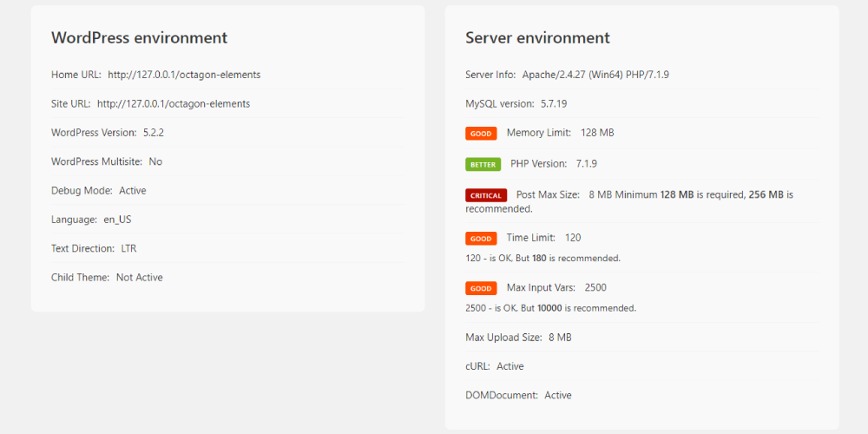Image resolution: width=868 pixels, height=434 pixels.
Task: Click the BETTER badge next to PHP Version
Action: coord(483,164)
